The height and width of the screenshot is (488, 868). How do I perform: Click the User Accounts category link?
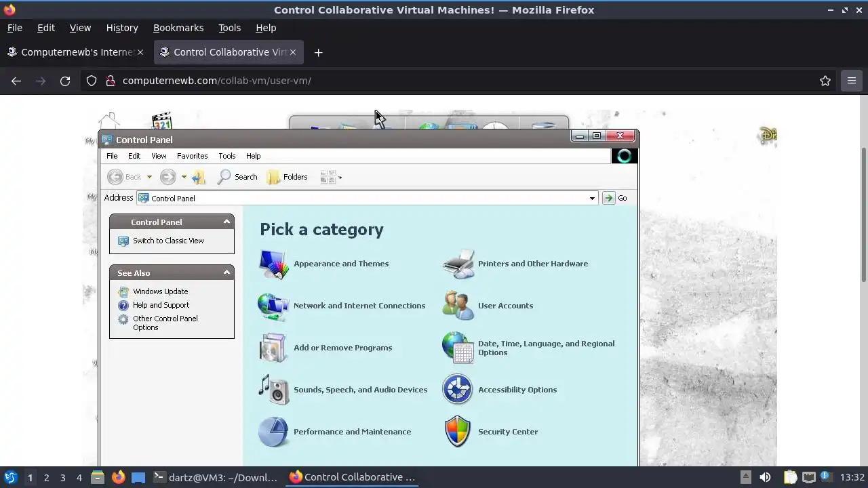[505, 306]
